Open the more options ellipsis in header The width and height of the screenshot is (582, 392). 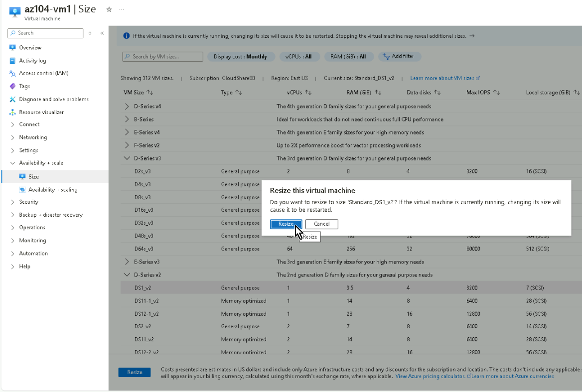[x=122, y=9]
